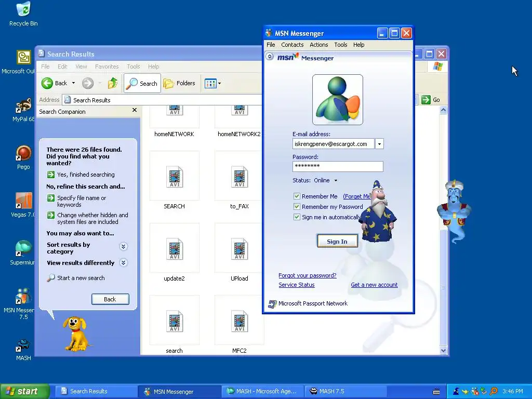
Task: Expand View results differently
Action: [x=124, y=262]
